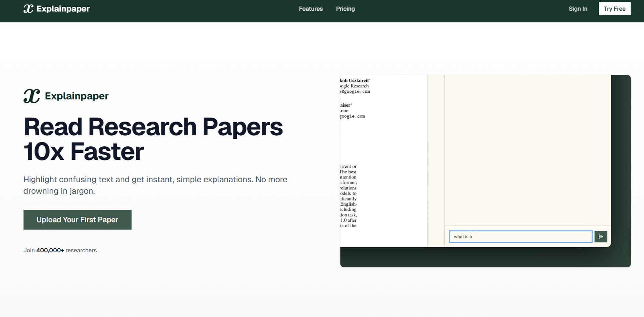Screen dimensions: 644x317
Task: Open the Features page from the navbar
Action: (x=310, y=9)
